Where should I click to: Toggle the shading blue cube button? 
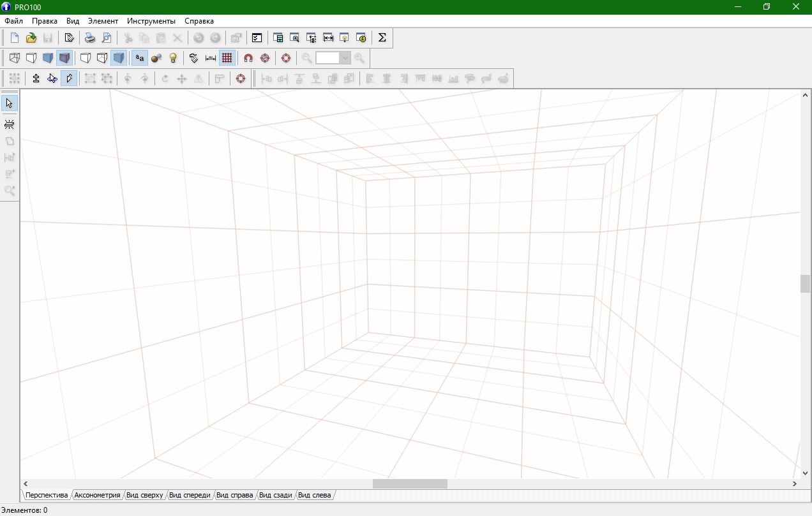118,58
